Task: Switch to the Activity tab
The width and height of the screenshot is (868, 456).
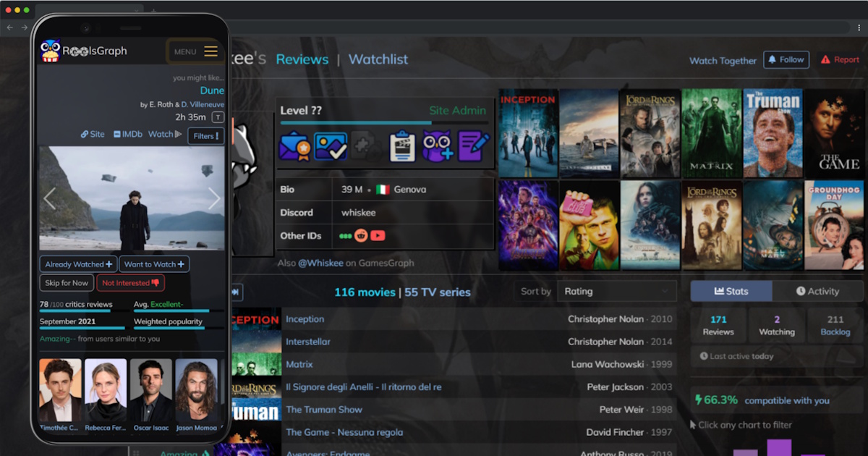Action: tap(818, 291)
